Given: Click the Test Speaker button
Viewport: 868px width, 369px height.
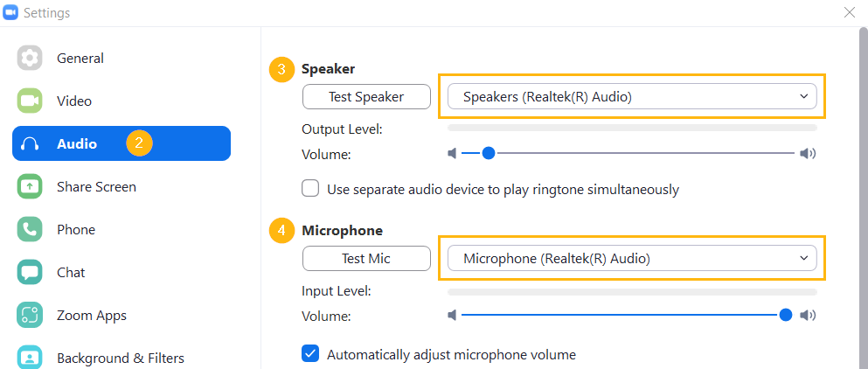Looking at the screenshot, I should [x=366, y=97].
